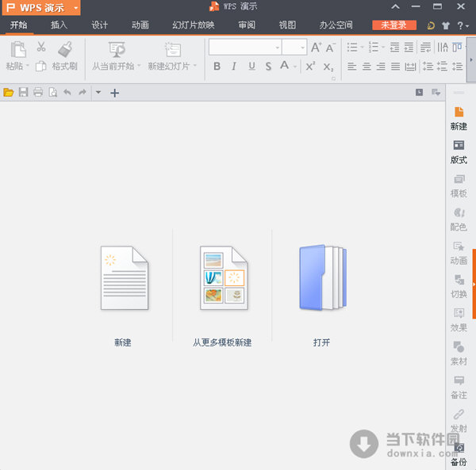Open the Paste (粘贴) dropdown arrow

point(27,66)
